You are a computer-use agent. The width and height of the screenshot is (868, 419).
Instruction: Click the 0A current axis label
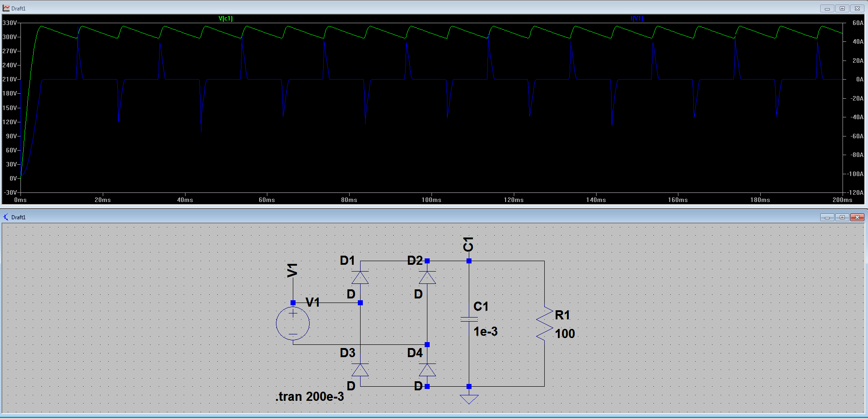(859, 79)
